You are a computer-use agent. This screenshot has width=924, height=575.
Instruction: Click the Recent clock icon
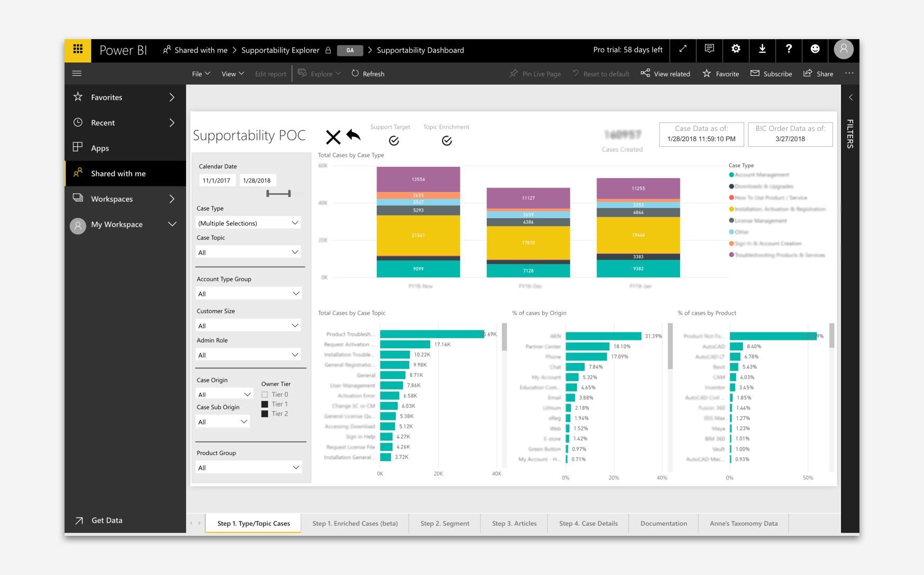(78, 122)
